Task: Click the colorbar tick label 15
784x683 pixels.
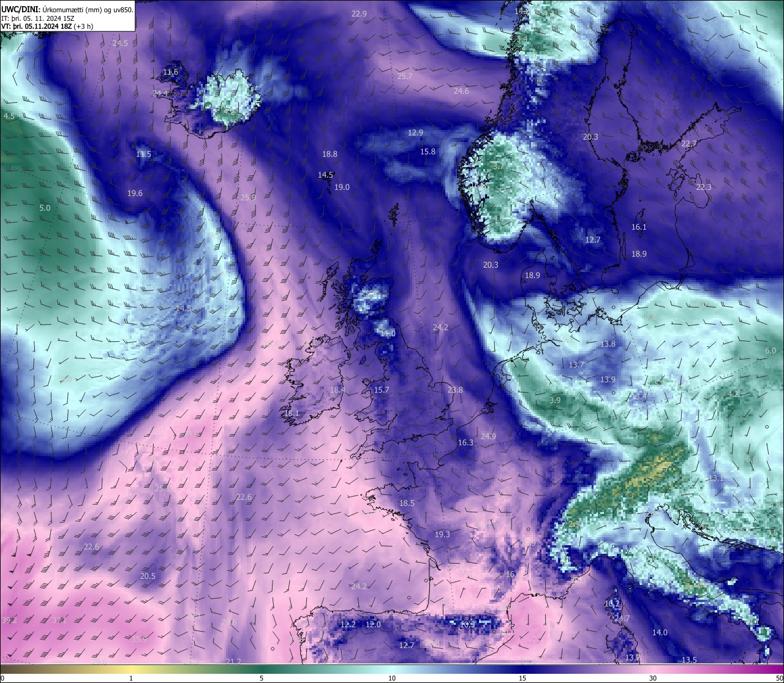Action: 522,678
